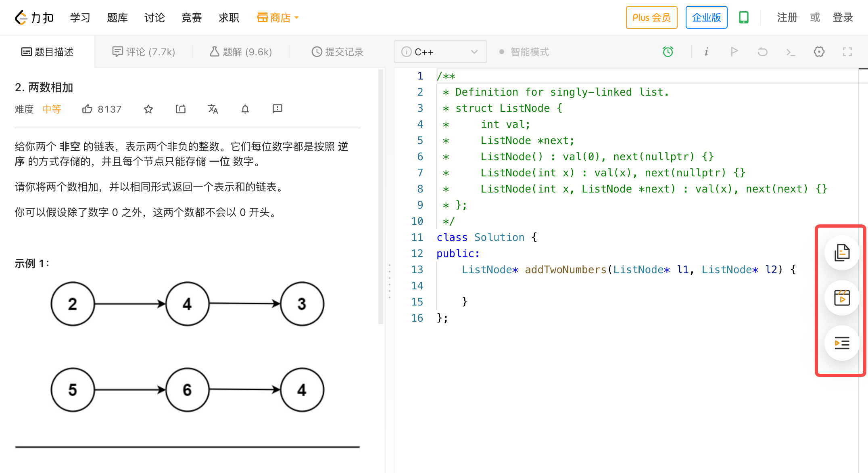868x473 pixels.
Task: Like the problem with thumbs up
Action: tap(87, 109)
